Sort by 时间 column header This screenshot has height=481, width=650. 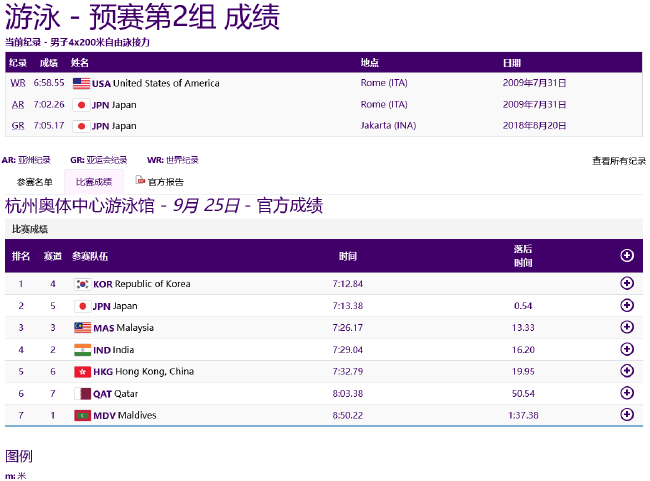[x=348, y=256]
